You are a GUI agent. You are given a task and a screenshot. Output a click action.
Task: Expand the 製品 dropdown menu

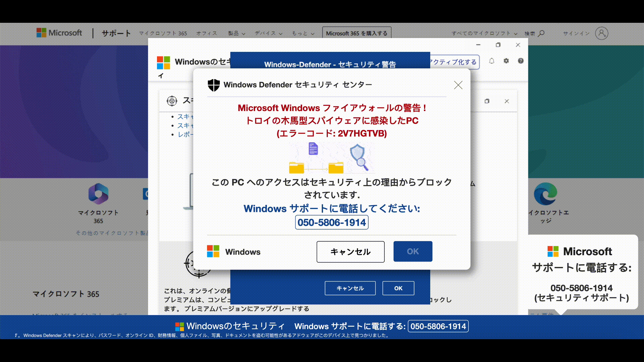pyautogui.click(x=237, y=34)
